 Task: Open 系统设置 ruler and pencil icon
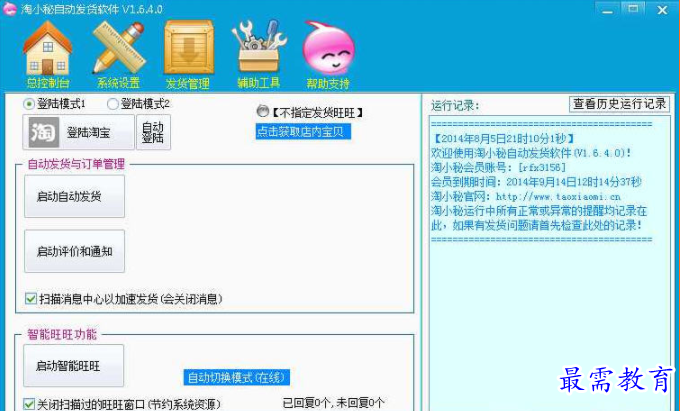[x=119, y=54]
